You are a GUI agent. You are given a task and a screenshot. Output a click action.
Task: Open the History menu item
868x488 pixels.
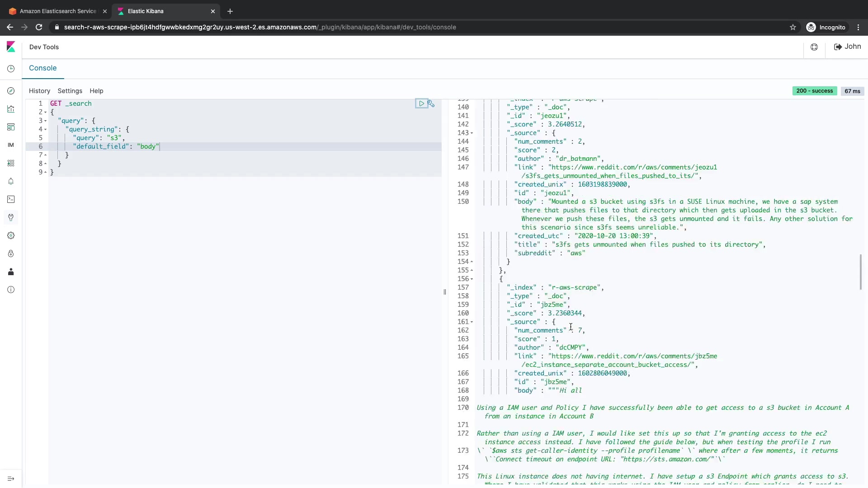(39, 91)
